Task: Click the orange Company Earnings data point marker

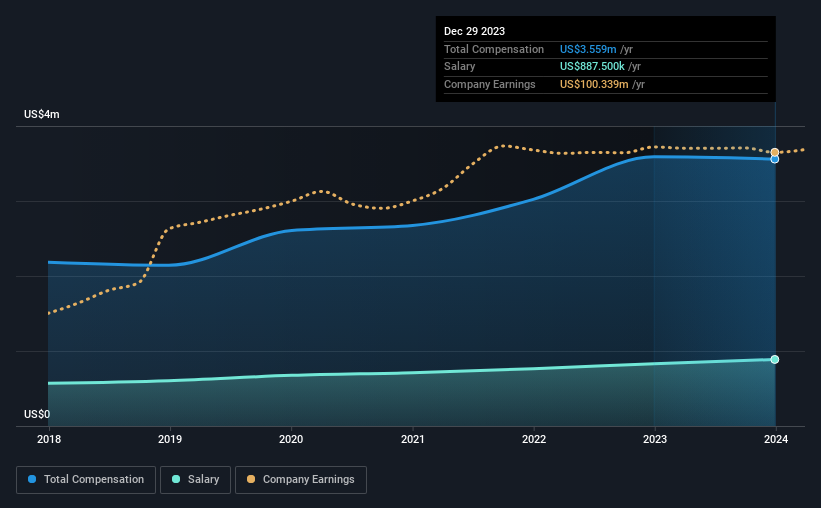Action: click(775, 152)
